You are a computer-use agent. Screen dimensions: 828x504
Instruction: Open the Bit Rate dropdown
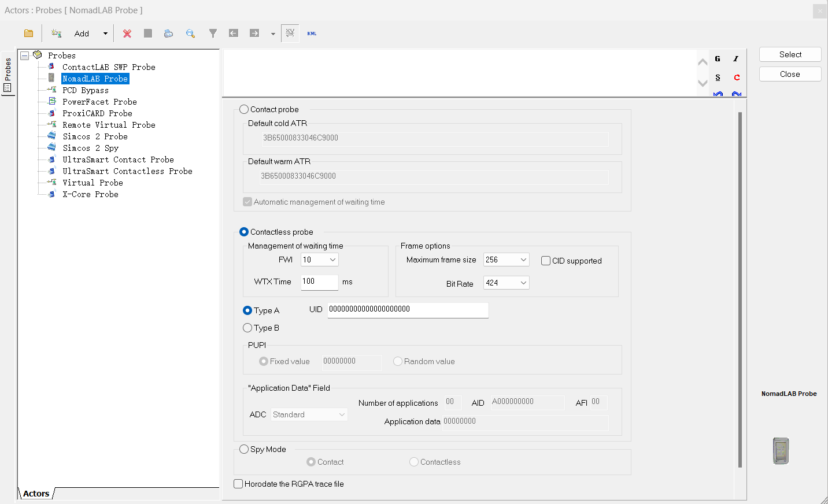[507, 283]
